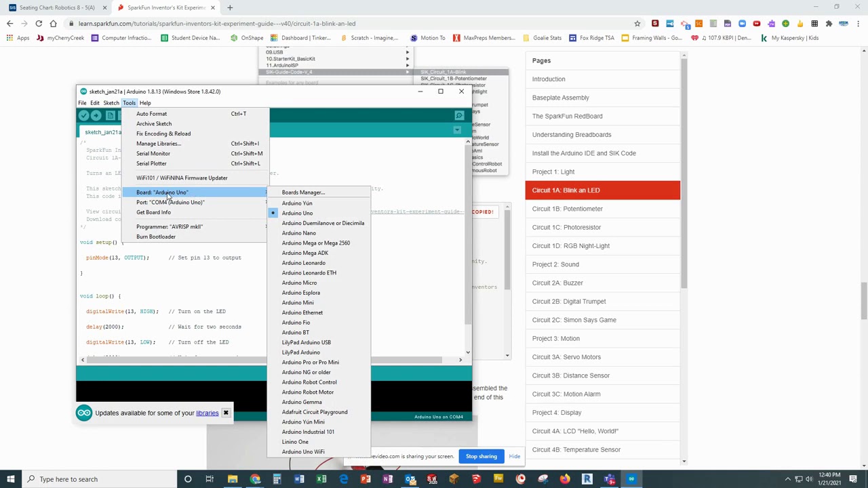868x488 pixels.
Task: Open the Chrome extensions puzzle icon
Action: click(829, 24)
